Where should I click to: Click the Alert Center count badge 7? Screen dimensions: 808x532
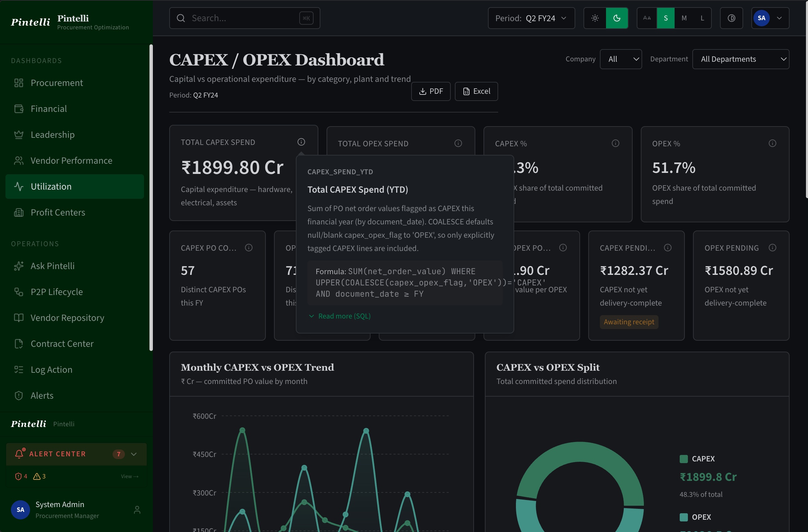coord(119,454)
